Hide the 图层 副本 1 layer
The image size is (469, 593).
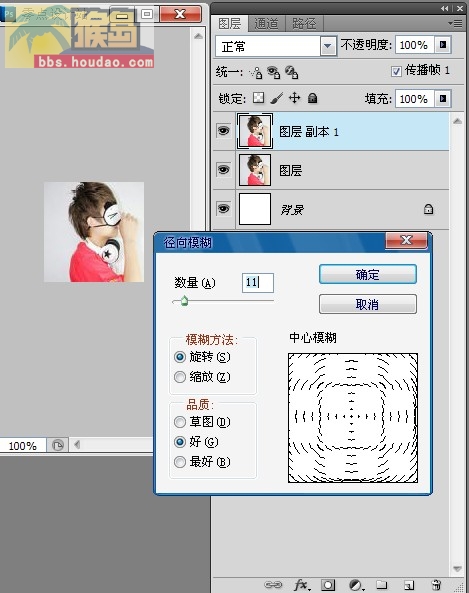tap(223, 131)
